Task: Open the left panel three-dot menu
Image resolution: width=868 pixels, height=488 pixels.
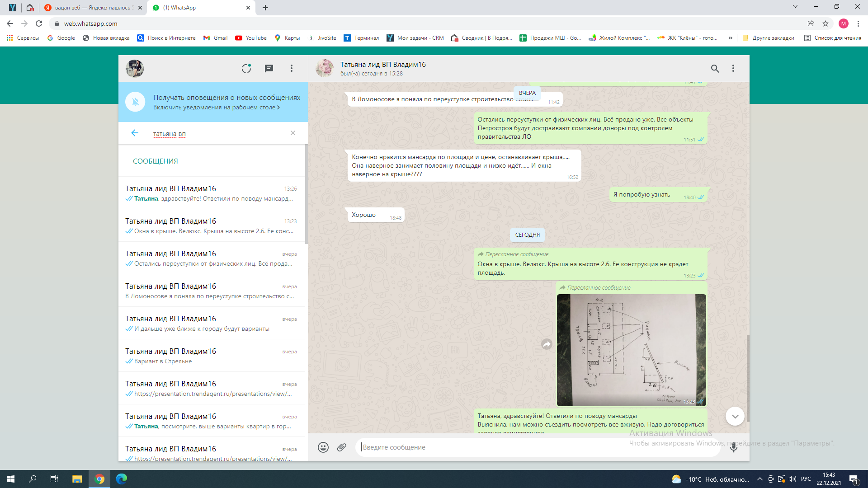Action: pyautogui.click(x=292, y=68)
